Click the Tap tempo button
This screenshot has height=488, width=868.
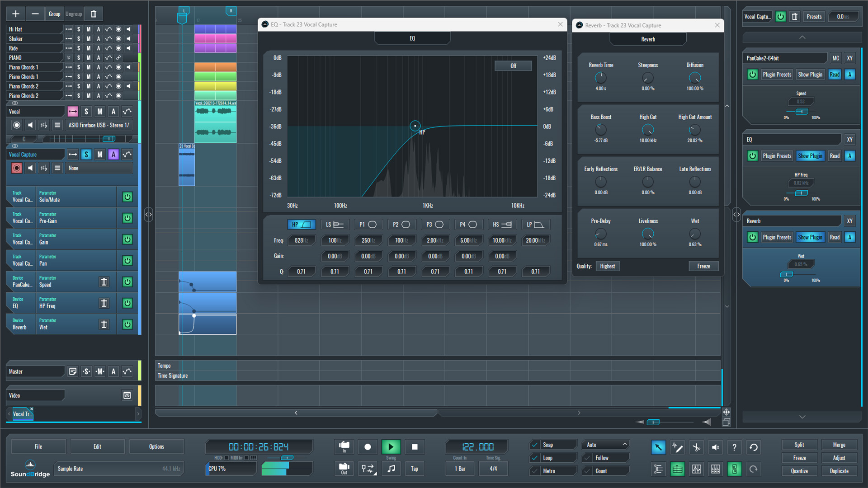point(415,469)
